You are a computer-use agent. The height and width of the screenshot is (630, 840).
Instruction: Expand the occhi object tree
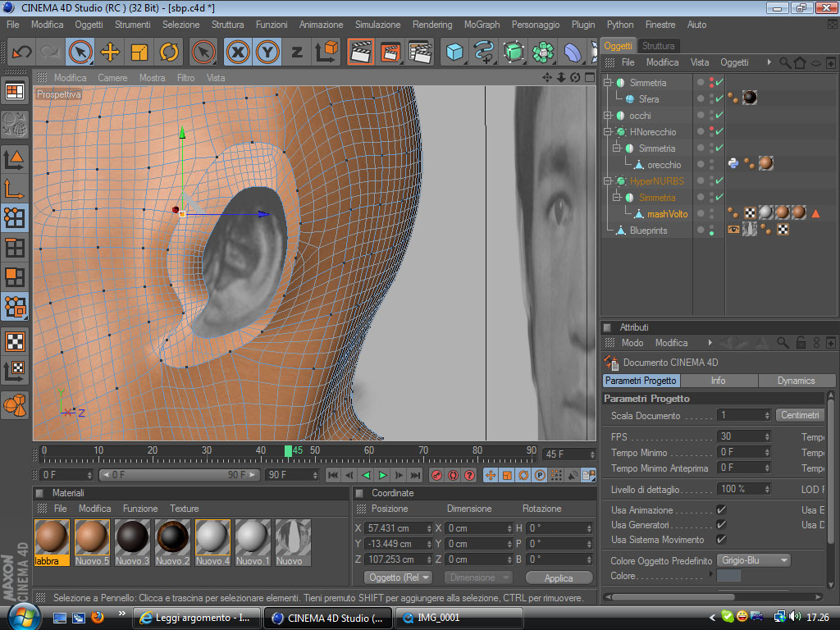[x=608, y=116]
